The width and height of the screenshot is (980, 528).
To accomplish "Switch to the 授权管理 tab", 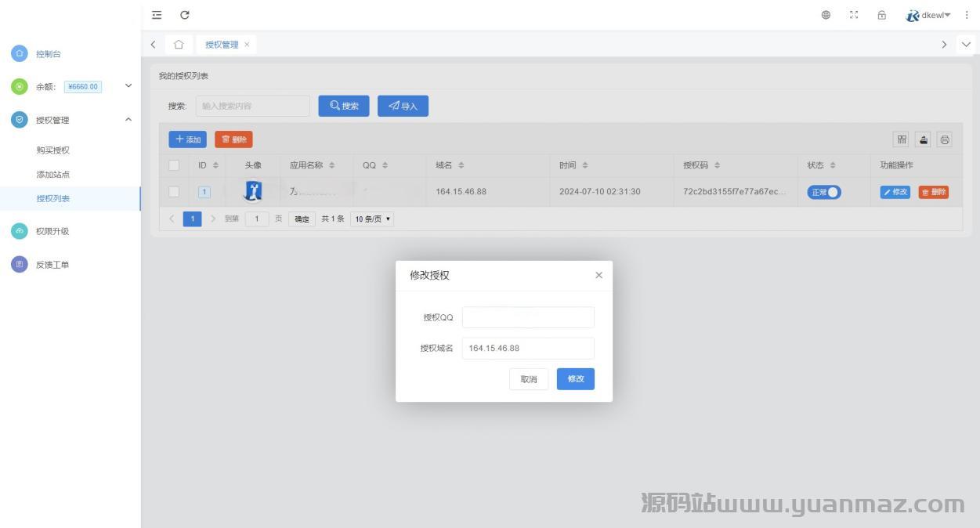I will click(x=221, y=45).
